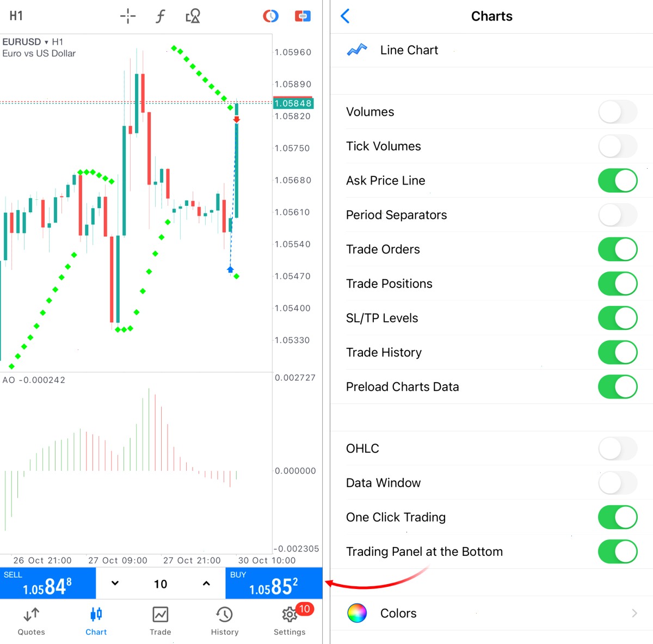Decrease the trade volume with down chevron
Image resolution: width=653 pixels, height=644 pixels.
115,584
